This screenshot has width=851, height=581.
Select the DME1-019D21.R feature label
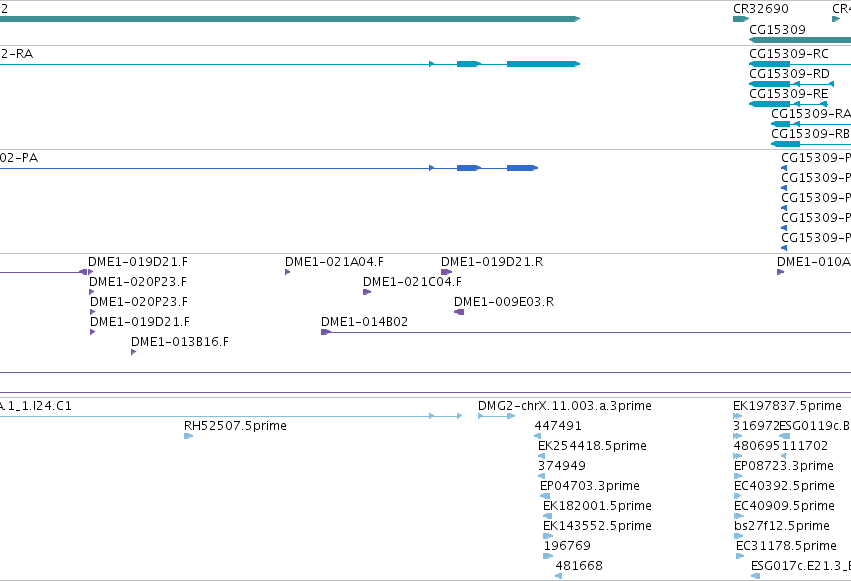492,262
